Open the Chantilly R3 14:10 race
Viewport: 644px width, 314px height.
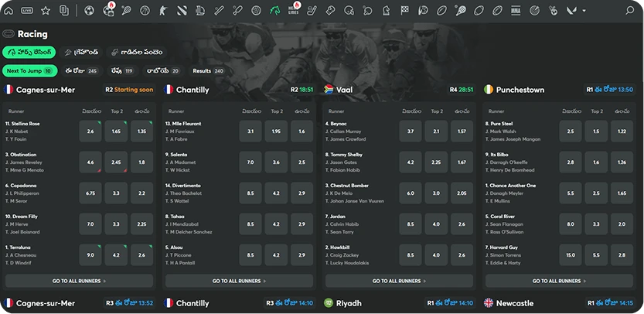(239, 303)
